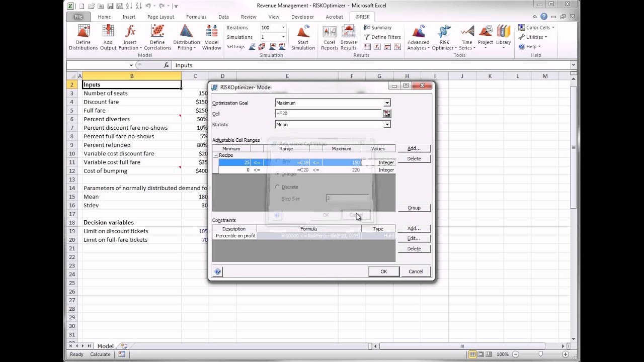Open Excel Reports in the Results group
The width and height of the screenshot is (644, 362).
(329, 38)
